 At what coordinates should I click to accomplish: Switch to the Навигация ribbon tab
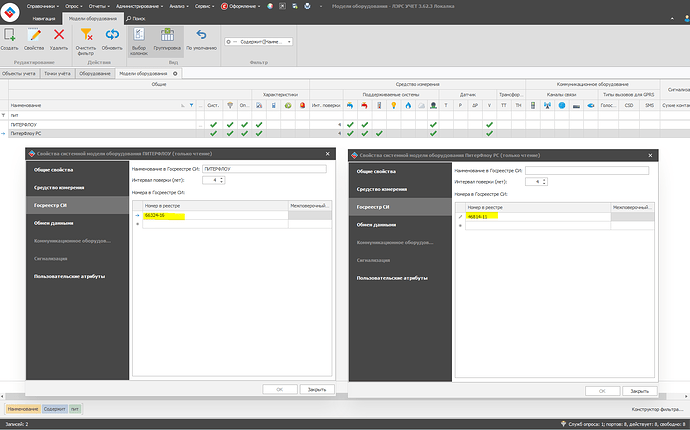[x=44, y=18]
